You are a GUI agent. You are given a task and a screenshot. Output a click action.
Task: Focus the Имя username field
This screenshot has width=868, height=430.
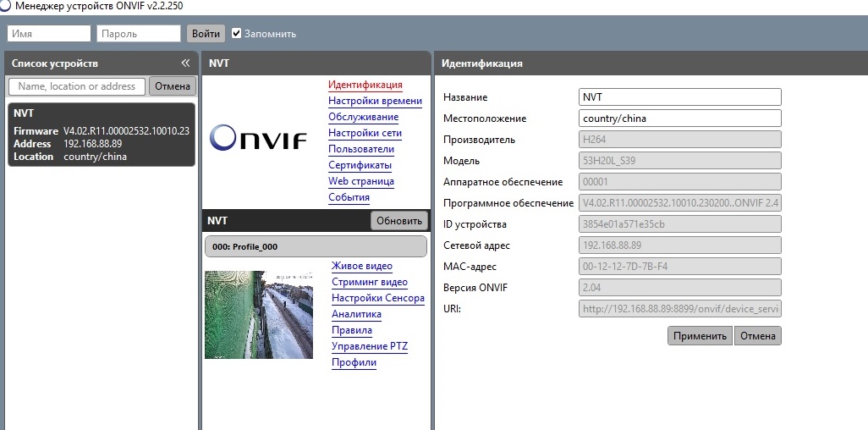pos(49,34)
